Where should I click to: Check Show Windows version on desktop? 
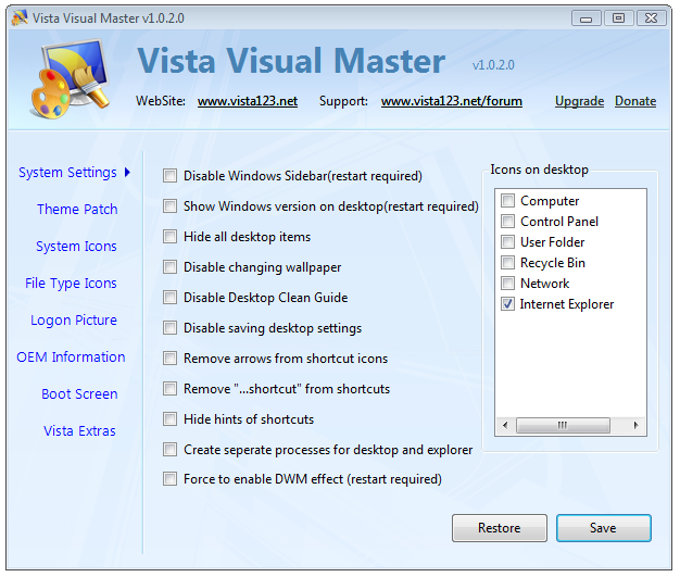[170, 206]
